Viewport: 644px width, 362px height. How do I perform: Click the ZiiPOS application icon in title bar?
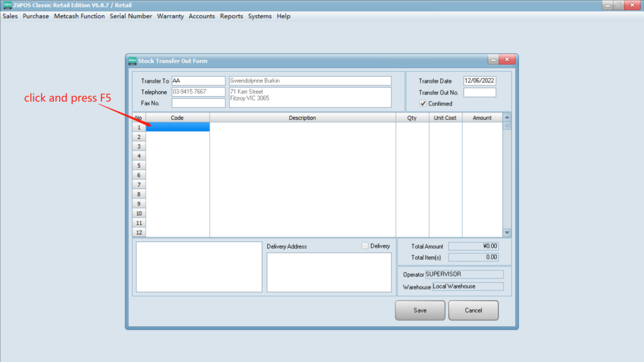(x=7, y=5)
